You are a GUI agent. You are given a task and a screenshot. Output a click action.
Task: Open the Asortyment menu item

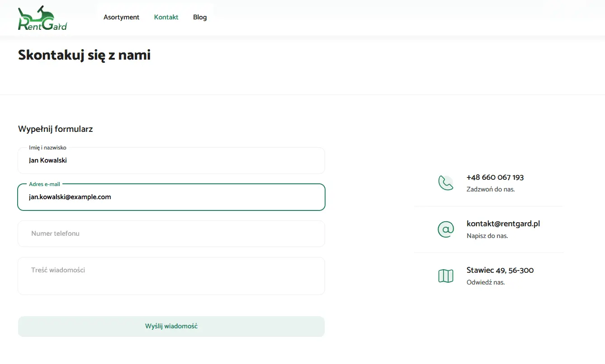(121, 17)
